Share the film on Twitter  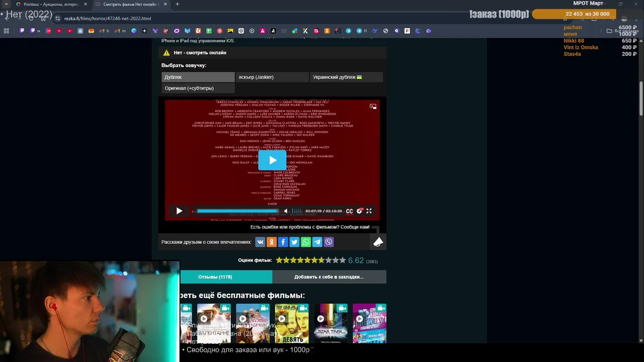[x=294, y=242]
